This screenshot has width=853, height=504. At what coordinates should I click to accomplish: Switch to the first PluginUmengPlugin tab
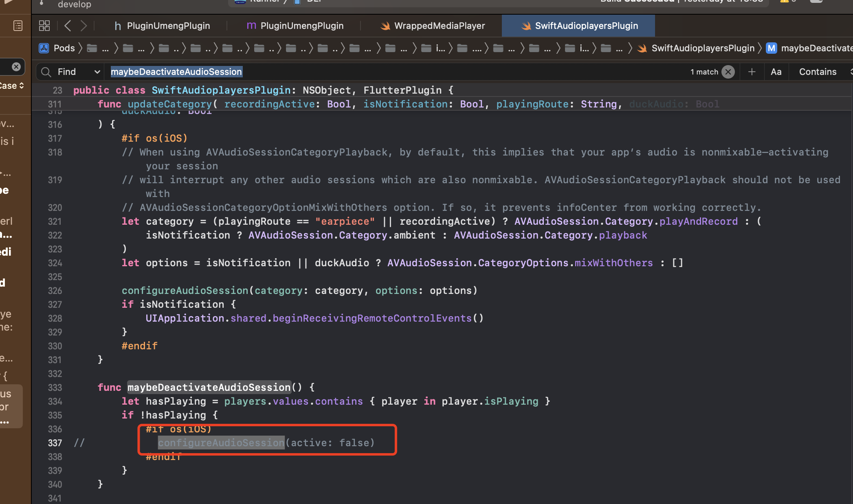168,25
